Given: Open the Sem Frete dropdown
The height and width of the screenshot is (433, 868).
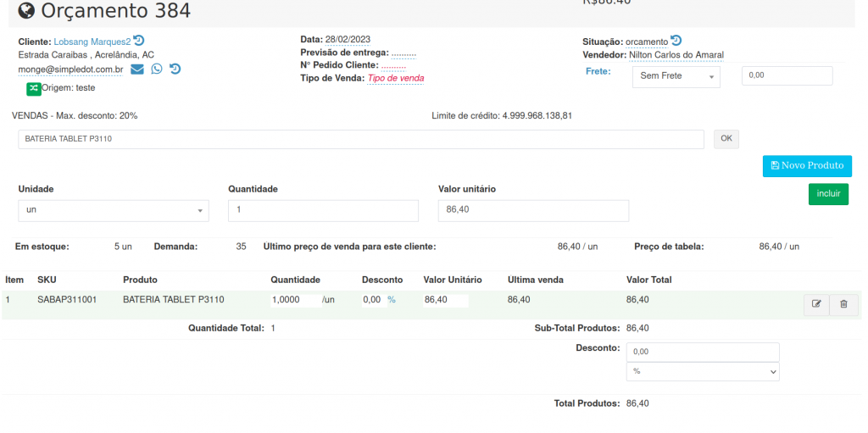Looking at the screenshot, I should pyautogui.click(x=676, y=76).
